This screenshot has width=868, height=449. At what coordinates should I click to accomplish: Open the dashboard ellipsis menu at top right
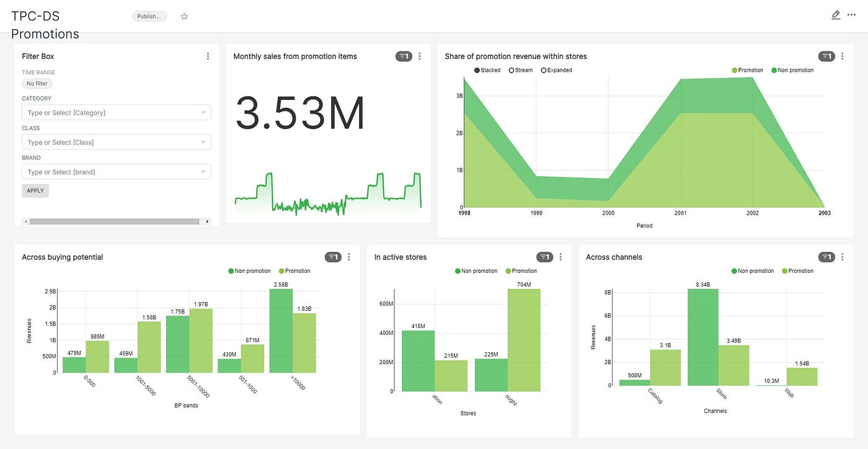(852, 14)
